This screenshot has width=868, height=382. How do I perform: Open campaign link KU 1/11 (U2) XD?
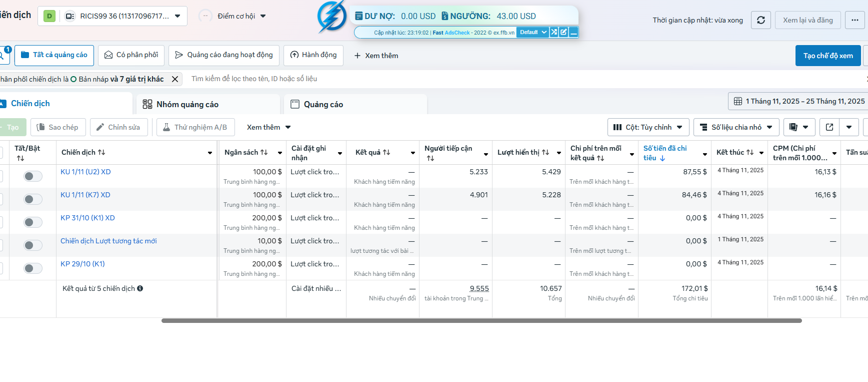(85, 172)
